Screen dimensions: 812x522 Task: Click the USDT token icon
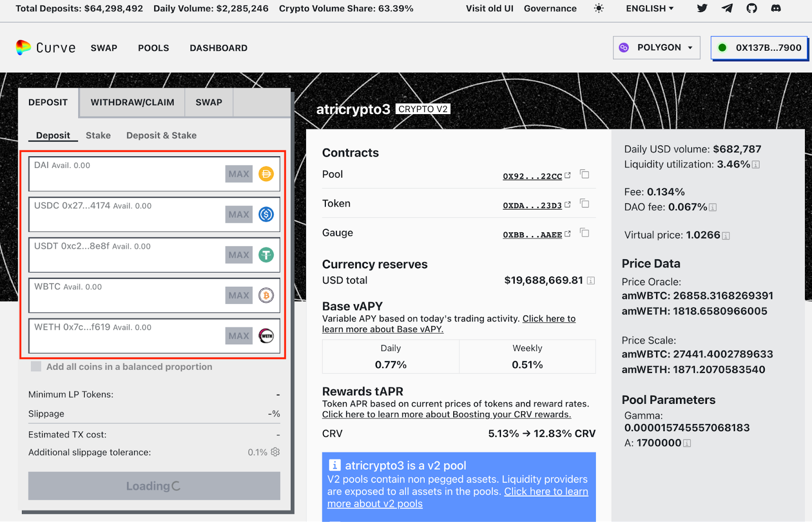tap(266, 255)
